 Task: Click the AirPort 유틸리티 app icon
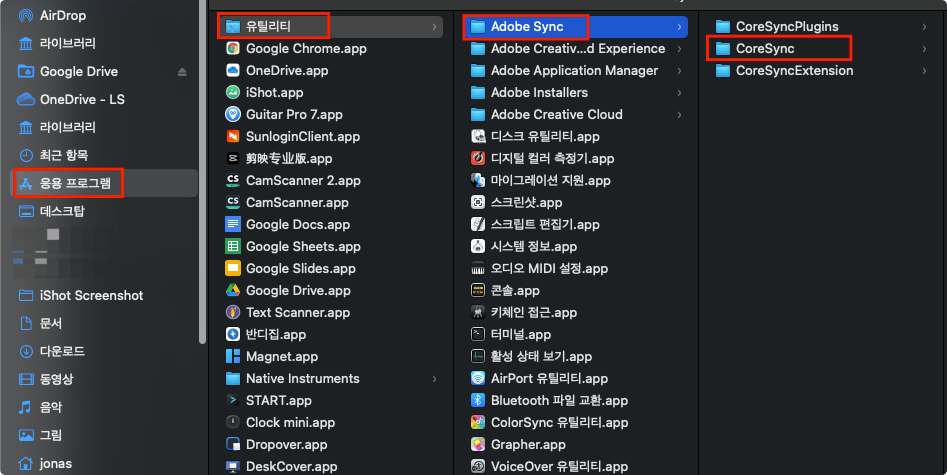[478, 378]
